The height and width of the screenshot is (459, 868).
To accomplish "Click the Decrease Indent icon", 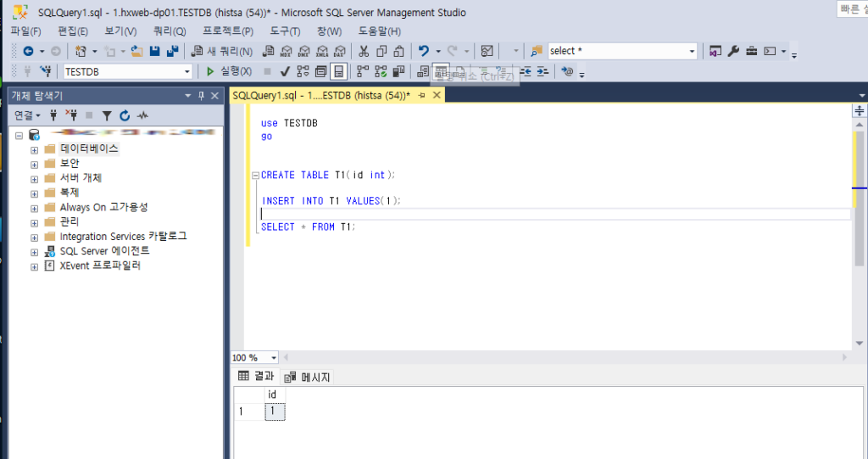I will click(526, 71).
